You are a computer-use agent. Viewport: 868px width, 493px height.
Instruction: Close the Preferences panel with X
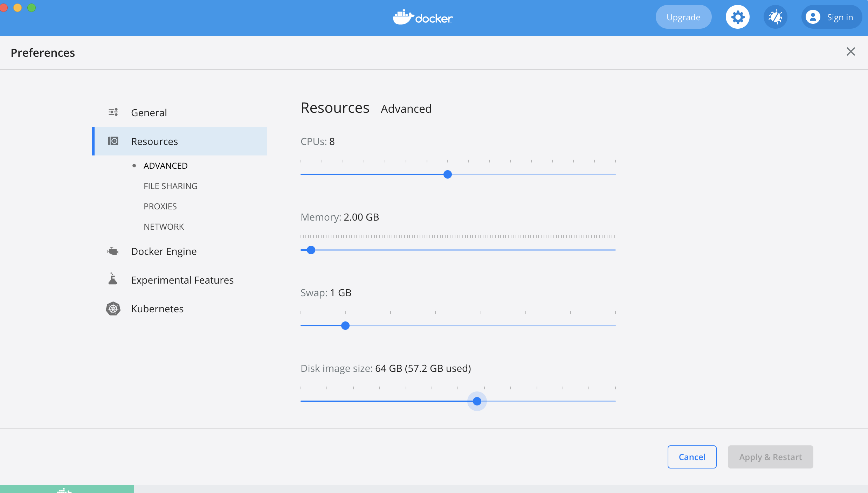point(850,52)
